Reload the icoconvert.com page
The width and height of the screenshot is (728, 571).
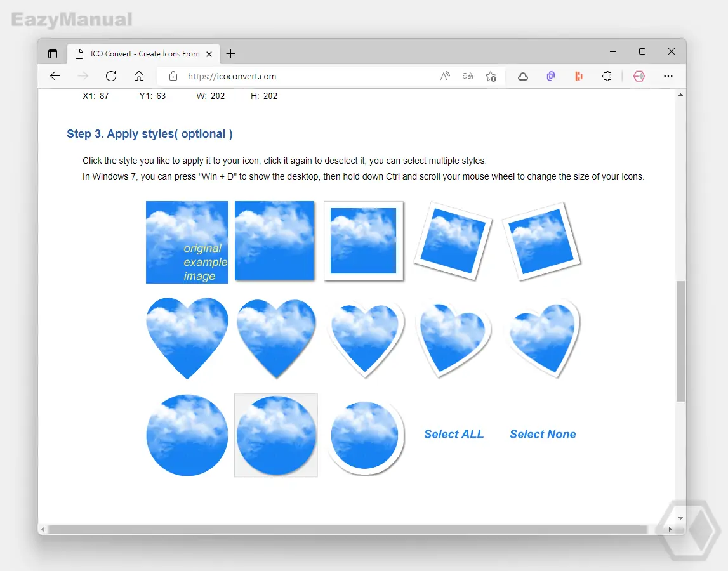point(111,76)
